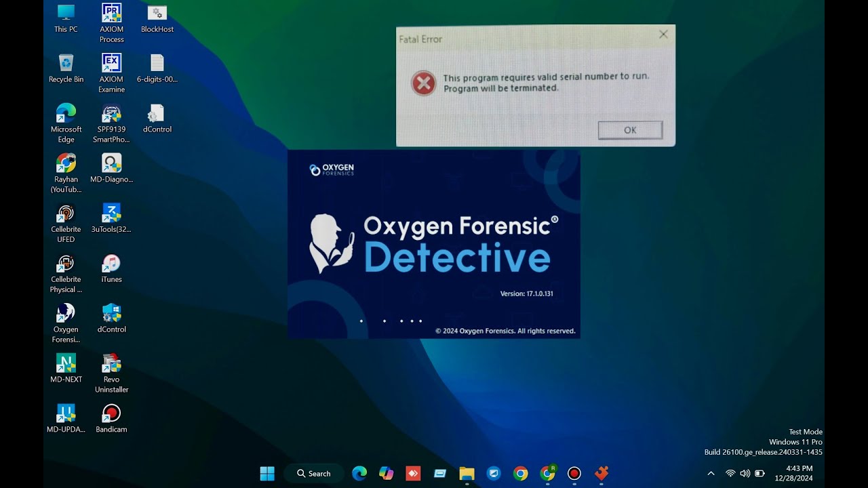Select the SPF9139 SmartPhone desktop shortcut

pos(111,123)
